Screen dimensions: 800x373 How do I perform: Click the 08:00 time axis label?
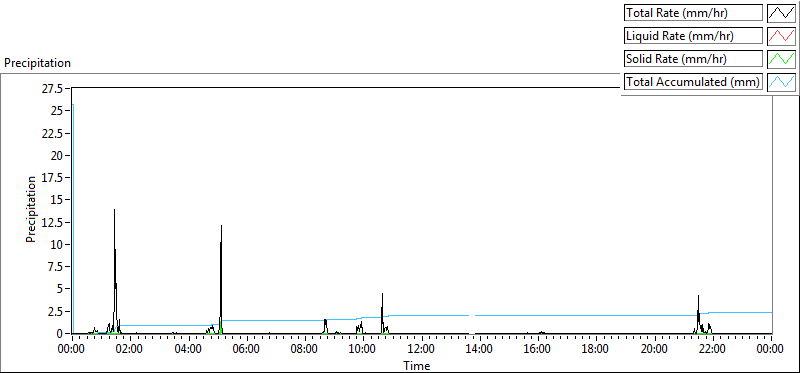304,350
